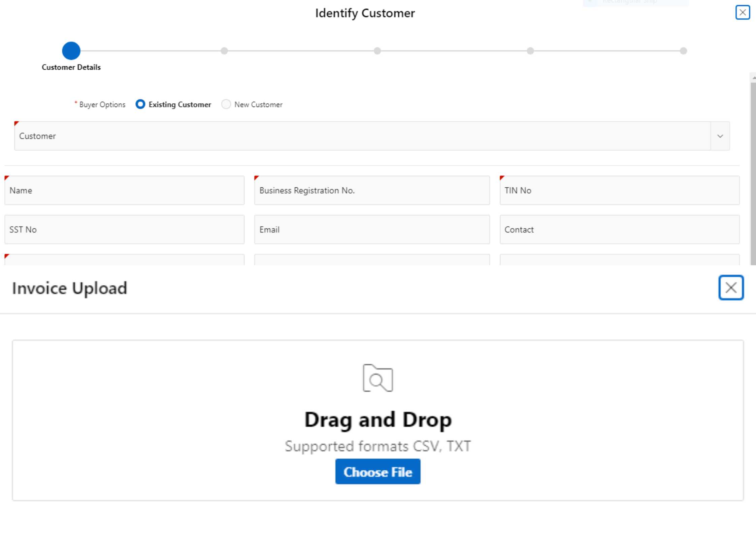The width and height of the screenshot is (756, 534).
Task: Click the Contact text field
Action: [x=619, y=230]
